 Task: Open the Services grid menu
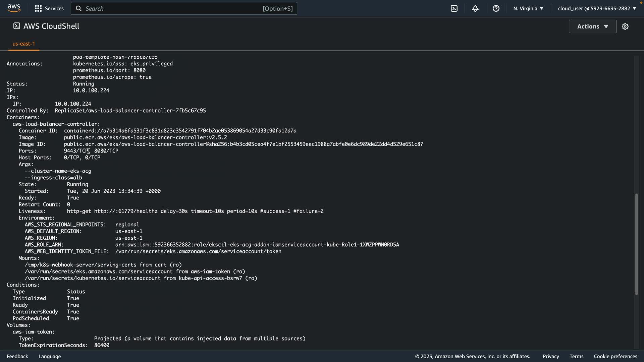38,8
